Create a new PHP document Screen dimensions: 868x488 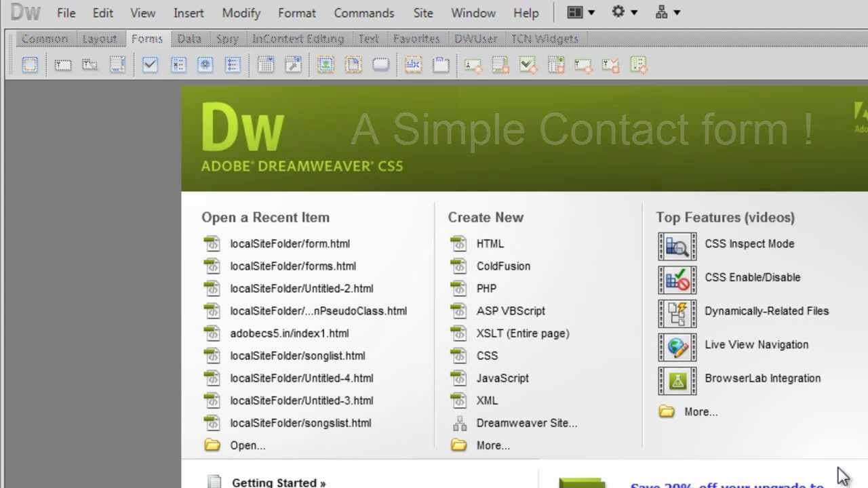(486, 288)
